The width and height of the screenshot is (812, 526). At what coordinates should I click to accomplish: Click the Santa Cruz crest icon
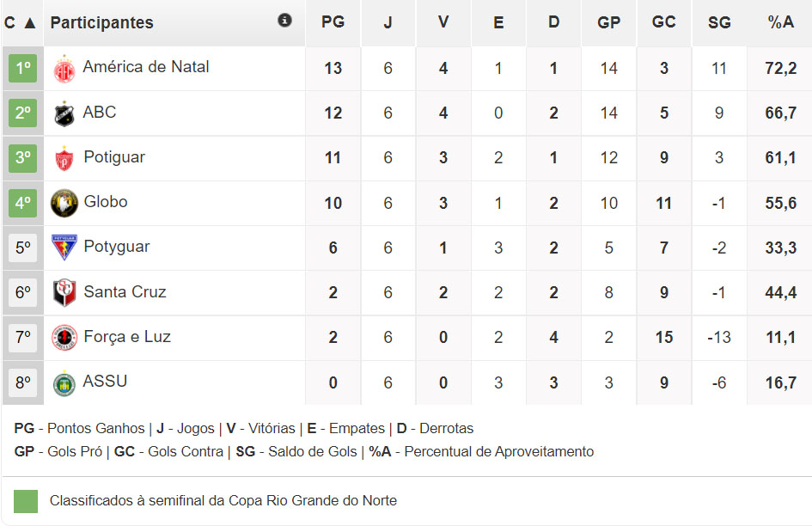[x=64, y=292]
